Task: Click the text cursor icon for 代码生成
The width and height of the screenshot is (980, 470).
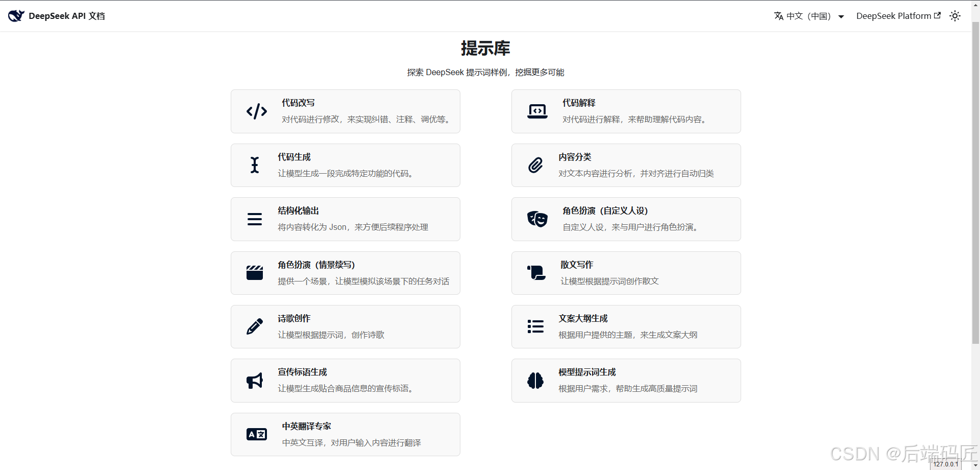Action: pyautogui.click(x=255, y=165)
